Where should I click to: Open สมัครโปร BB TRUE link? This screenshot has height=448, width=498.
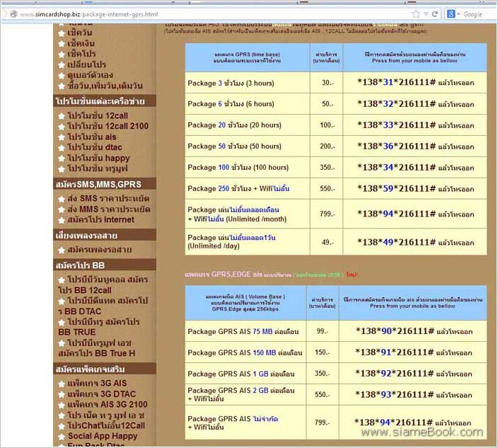[99, 327]
